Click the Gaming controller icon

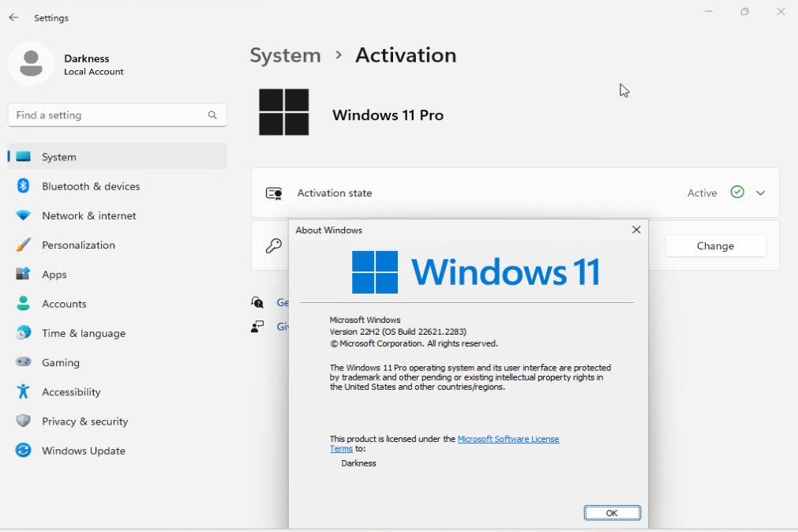click(23, 362)
